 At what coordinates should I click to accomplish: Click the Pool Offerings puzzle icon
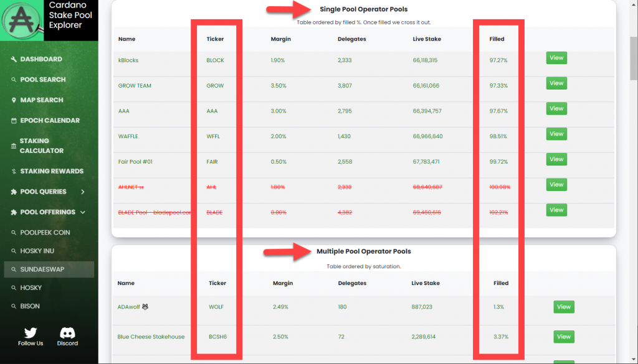pyautogui.click(x=14, y=212)
